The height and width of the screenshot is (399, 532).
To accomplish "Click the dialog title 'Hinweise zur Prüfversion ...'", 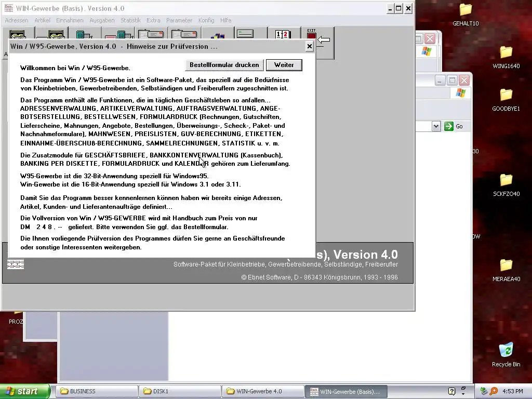I will [172, 46].
